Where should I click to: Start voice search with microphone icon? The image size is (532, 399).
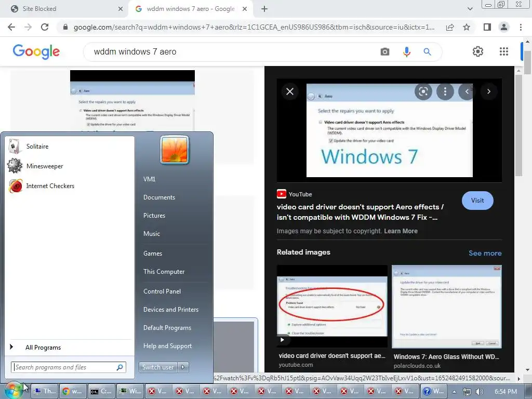406,51
